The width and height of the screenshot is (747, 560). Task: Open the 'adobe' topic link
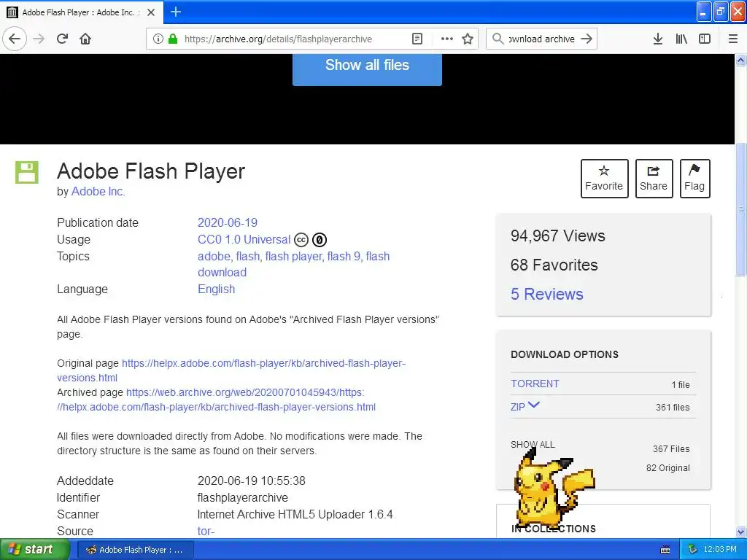click(x=214, y=256)
